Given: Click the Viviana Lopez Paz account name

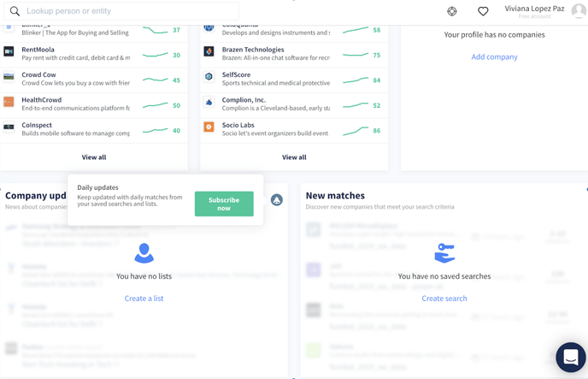Looking at the screenshot, I should click(534, 9).
